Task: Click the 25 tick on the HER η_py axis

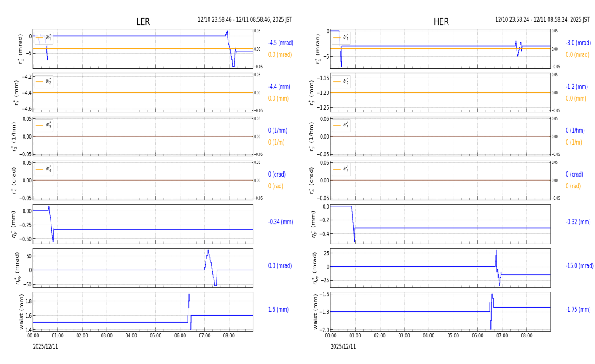Action: tap(326, 253)
